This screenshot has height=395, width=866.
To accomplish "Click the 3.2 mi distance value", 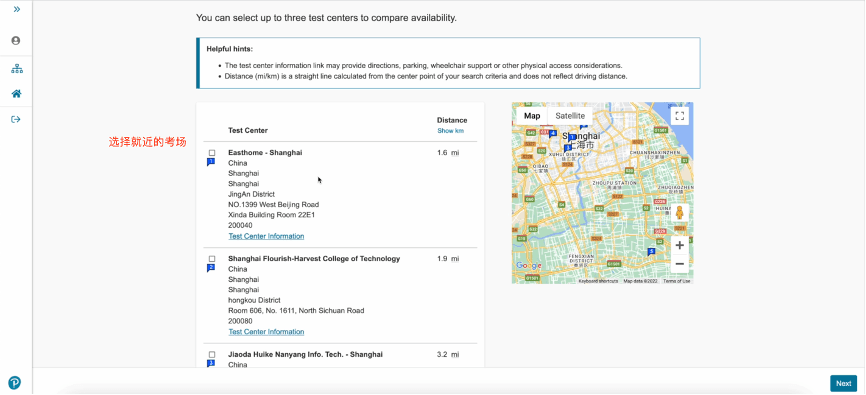I will [448, 355].
